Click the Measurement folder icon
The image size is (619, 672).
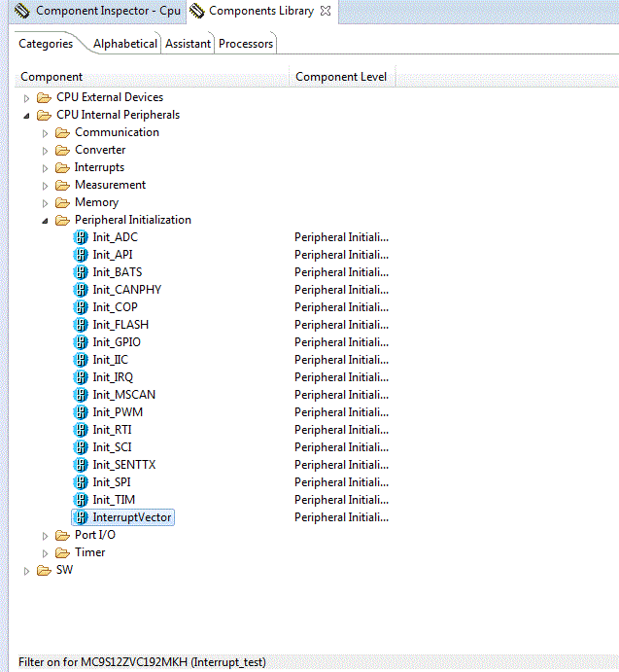click(62, 186)
